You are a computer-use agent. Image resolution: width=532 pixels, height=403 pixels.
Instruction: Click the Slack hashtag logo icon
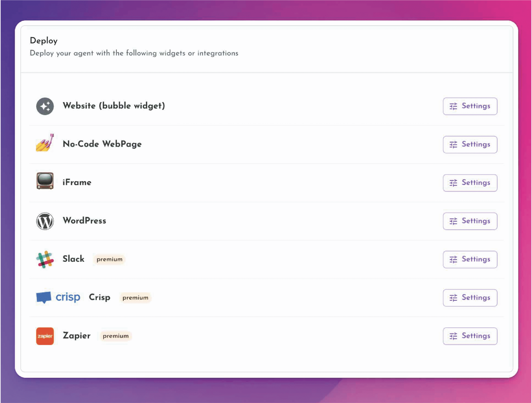(45, 259)
